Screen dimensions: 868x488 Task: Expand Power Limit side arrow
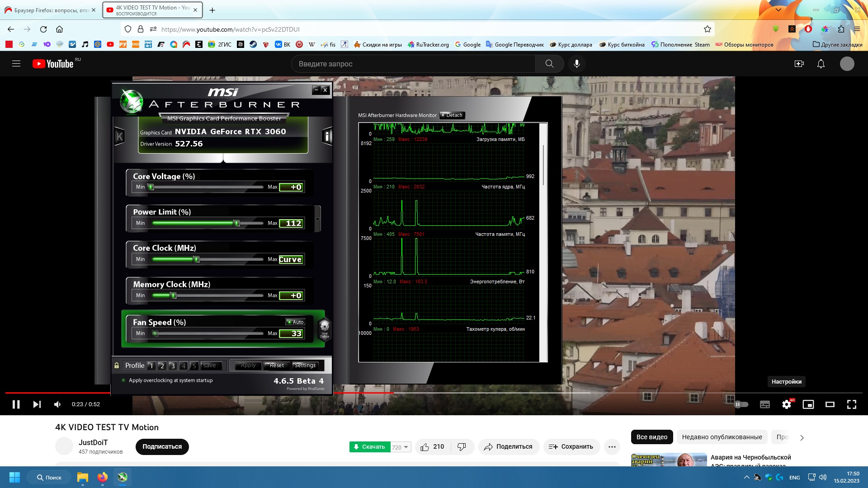(x=317, y=219)
